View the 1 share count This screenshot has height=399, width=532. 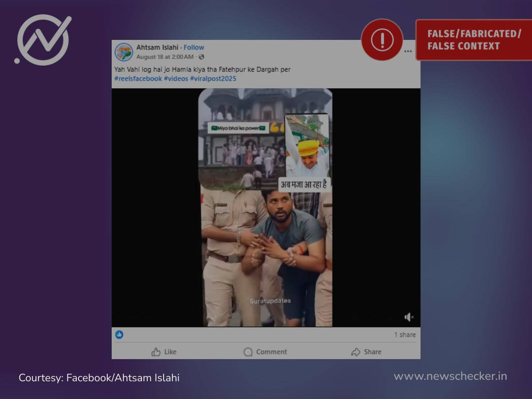pyautogui.click(x=405, y=335)
